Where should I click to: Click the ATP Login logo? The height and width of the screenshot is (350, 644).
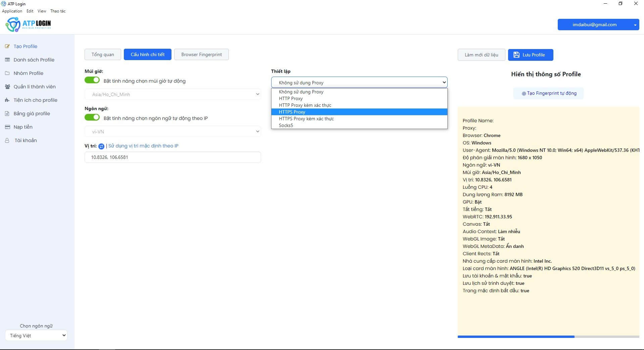(x=28, y=24)
